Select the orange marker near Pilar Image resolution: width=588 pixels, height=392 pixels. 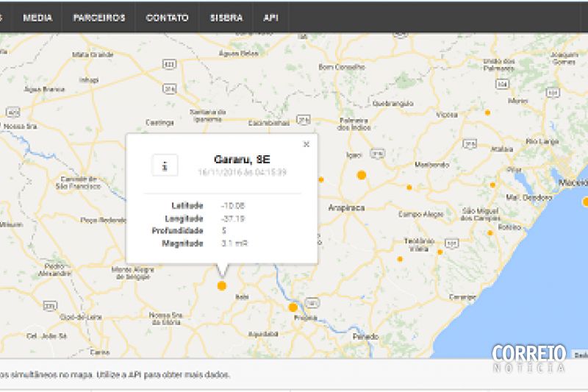(492, 185)
